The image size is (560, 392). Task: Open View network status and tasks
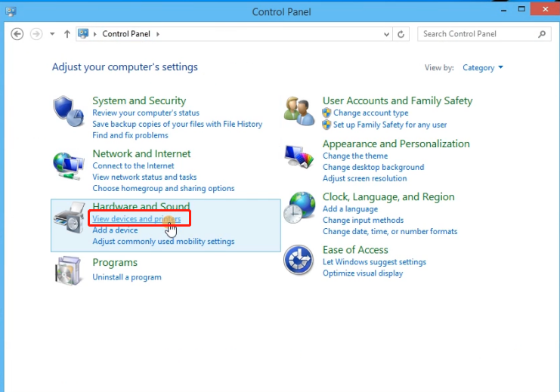click(x=144, y=177)
